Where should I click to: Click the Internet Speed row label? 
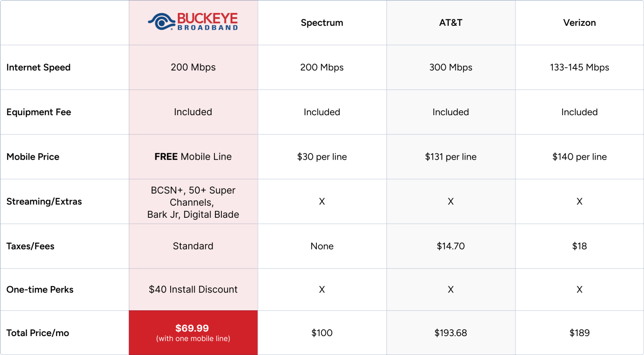[39, 68]
